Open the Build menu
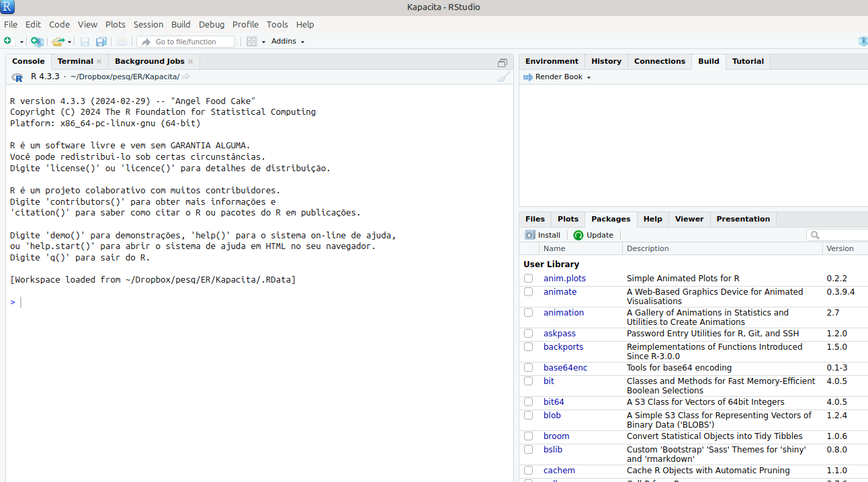 (181, 24)
